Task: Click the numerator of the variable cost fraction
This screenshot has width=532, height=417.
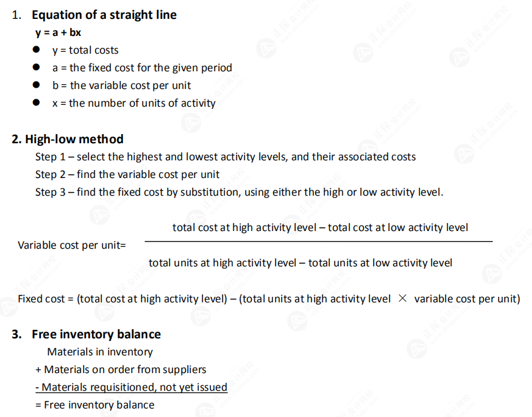Action: pos(320,227)
